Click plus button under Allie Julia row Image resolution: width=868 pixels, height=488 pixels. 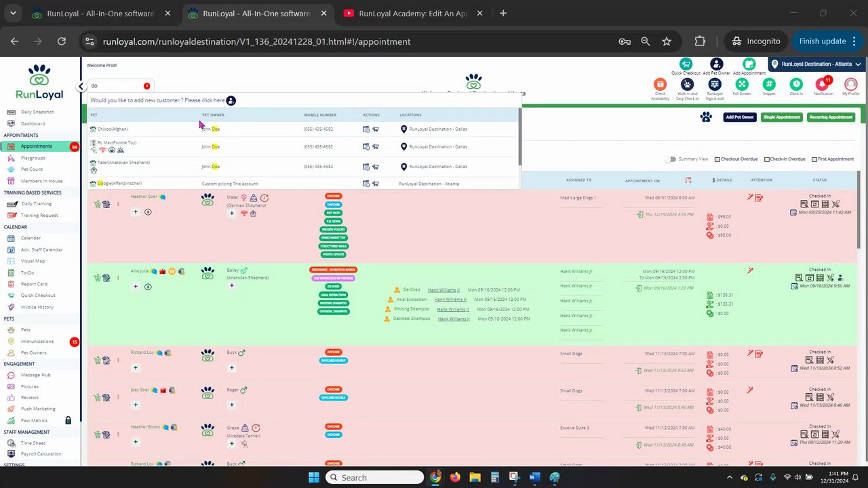pyautogui.click(x=135, y=287)
